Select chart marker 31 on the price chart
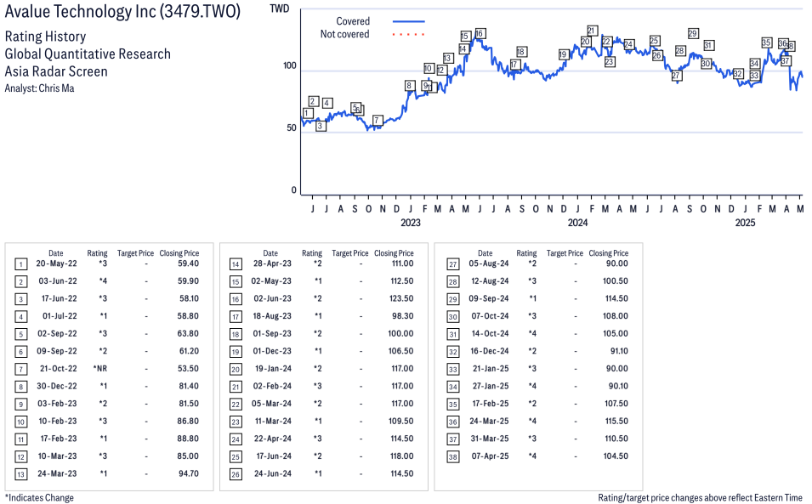Viewport: 812px width, 504px height. (709, 46)
